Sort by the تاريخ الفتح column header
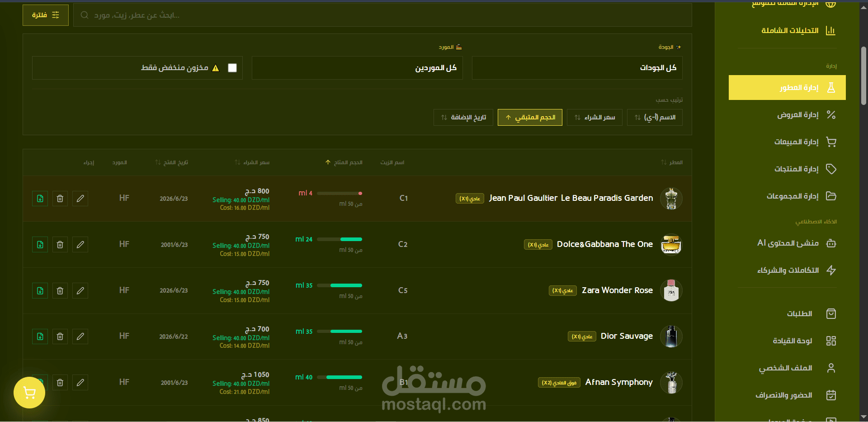This screenshot has width=868, height=422. (x=172, y=162)
